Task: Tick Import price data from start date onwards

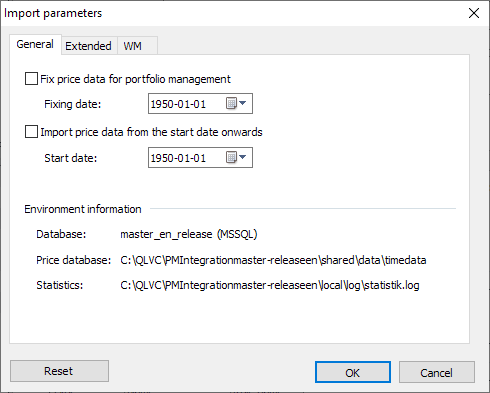Action: tap(31, 132)
